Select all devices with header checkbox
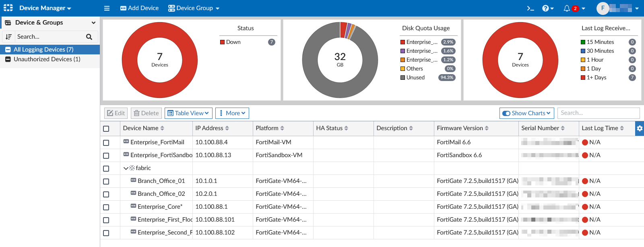 (x=106, y=129)
